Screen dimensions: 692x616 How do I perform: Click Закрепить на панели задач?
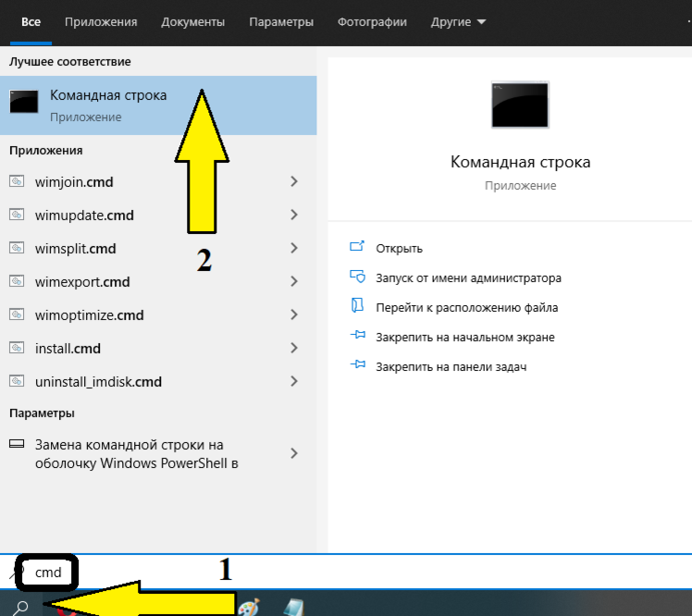click(451, 366)
